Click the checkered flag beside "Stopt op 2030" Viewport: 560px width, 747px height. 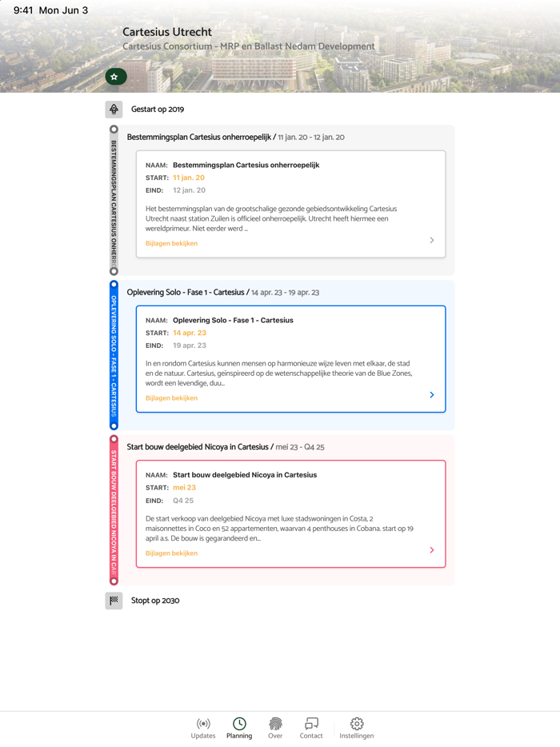click(113, 600)
